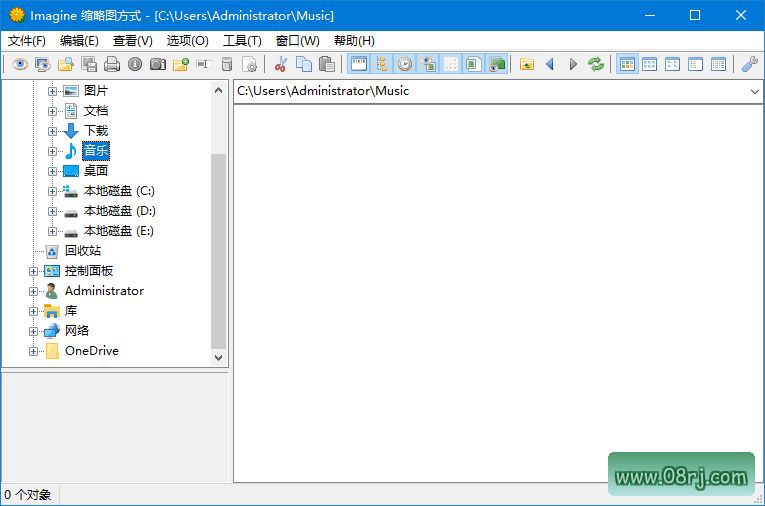Screen dimensions: 765x506
Task: Toggle the thumbnails view mode button
Action: click(627, 64)
